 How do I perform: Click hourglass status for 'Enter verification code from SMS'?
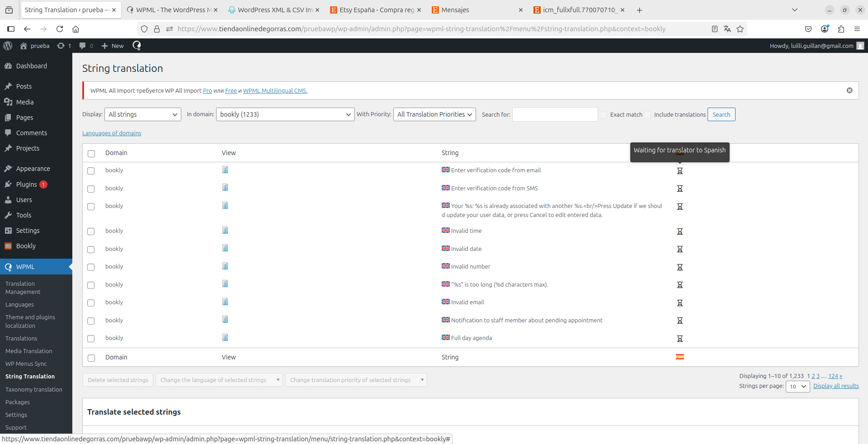pyautogui.click(x=679, y=189)
